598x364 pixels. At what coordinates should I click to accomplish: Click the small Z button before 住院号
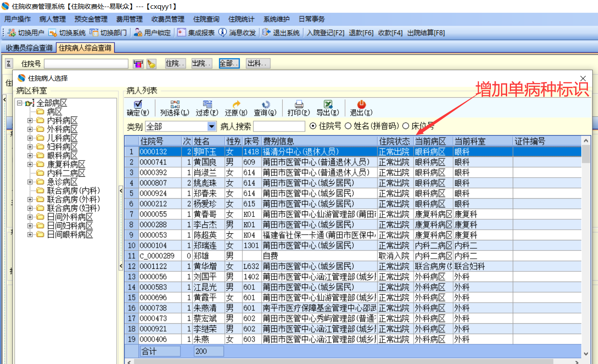(x=9, y=64)
